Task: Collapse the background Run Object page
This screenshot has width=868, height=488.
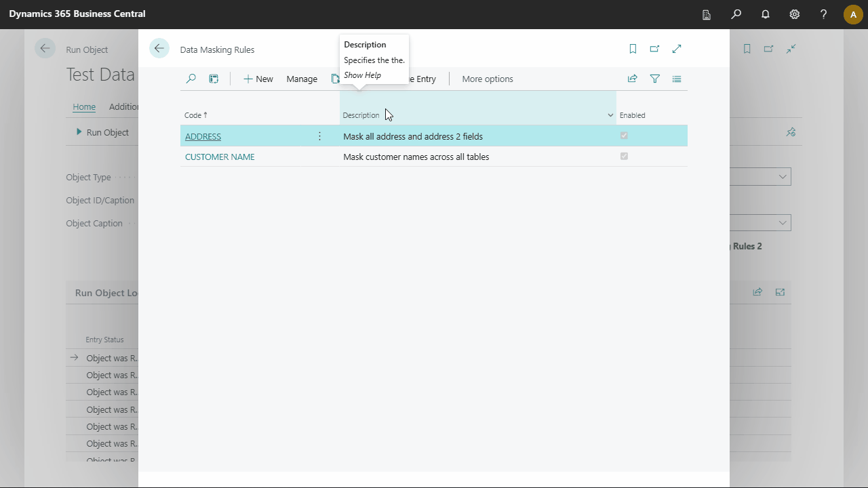Action: click(791, 49)
